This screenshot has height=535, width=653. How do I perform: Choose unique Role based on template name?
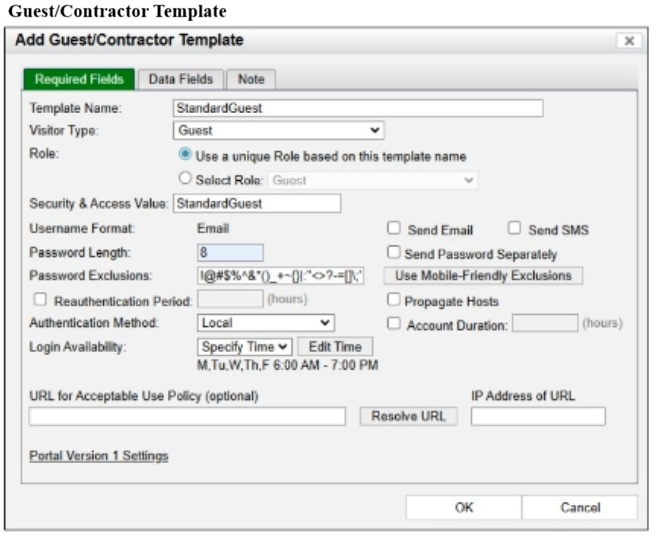pyautogui.click(x=186, y=156)
